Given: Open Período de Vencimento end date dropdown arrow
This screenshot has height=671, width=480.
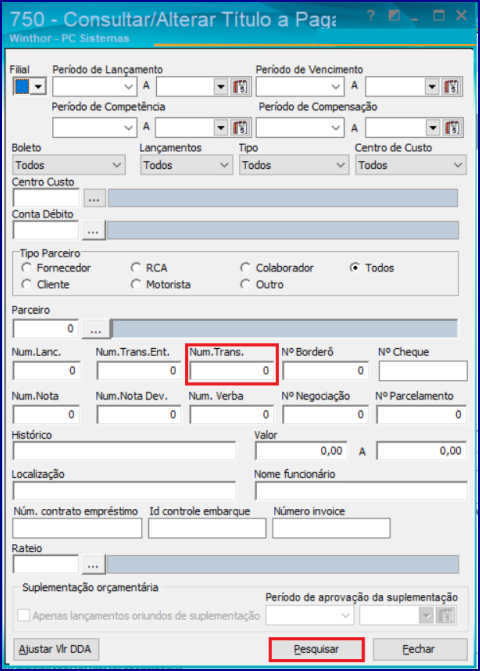Looking at the screenshot, I should click(432, 87).
